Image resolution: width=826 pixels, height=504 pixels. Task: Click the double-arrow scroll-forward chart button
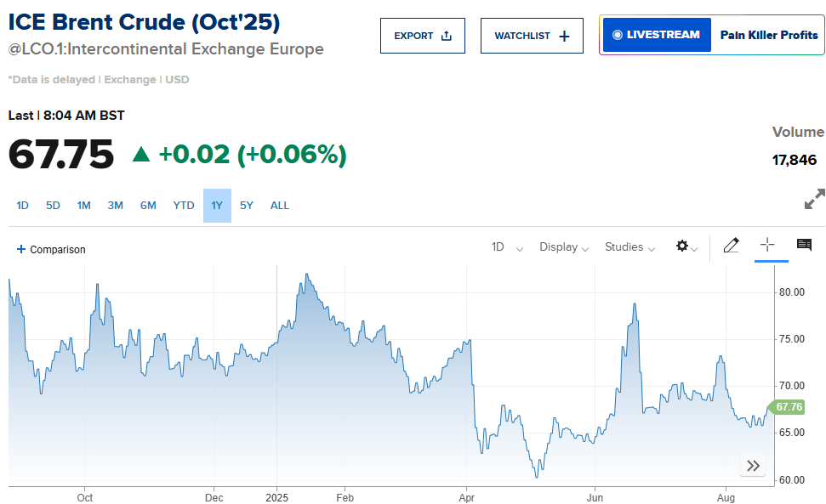click(x=753, y=466)
